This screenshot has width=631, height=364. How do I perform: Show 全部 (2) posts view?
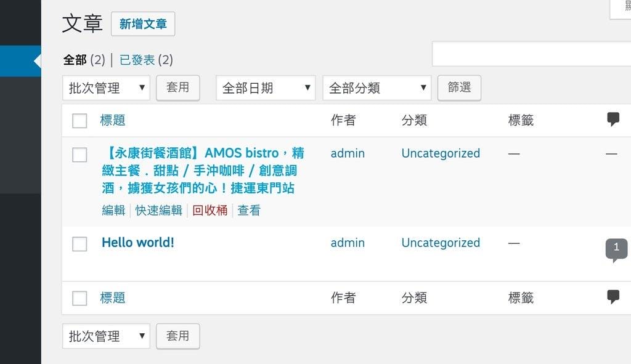pyautogui.click(x=84, y=60)
